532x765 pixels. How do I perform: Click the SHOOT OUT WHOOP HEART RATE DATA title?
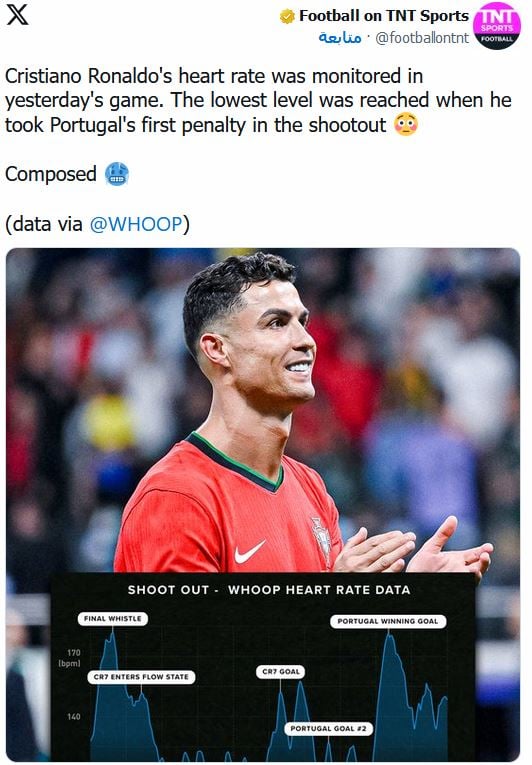click(x=269, y=590)
